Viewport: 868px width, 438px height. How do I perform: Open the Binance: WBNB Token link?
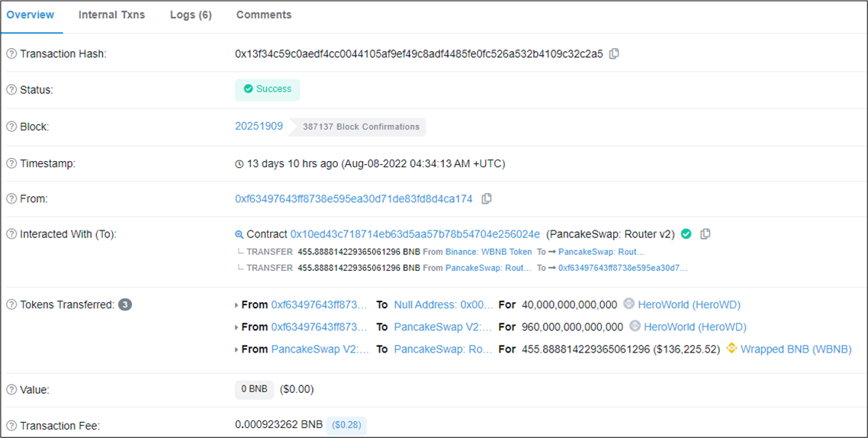pos(489,252)
